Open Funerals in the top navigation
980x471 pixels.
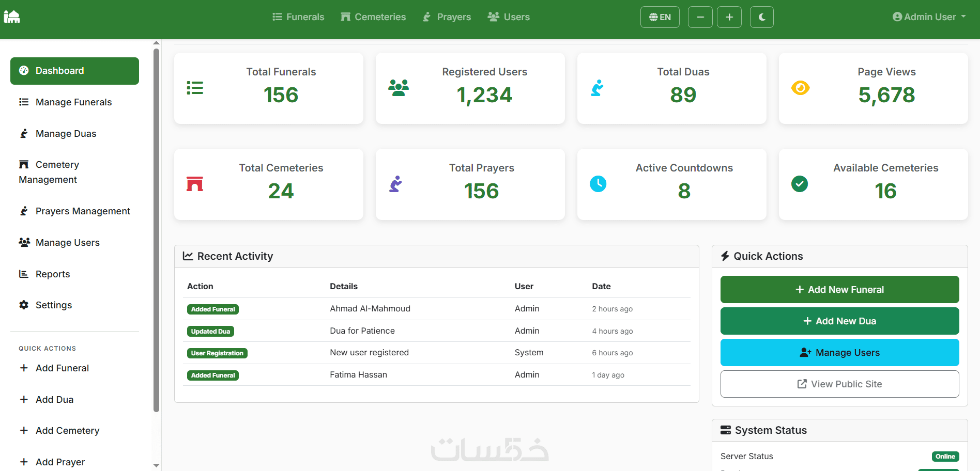[298, 17]
